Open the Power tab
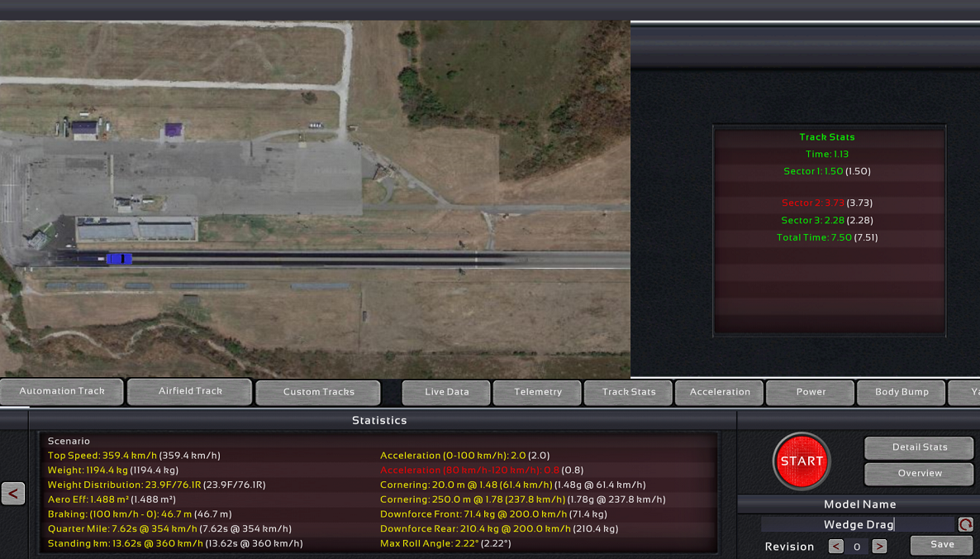Screen dimensions: 980x559 (x=811, y=392)
